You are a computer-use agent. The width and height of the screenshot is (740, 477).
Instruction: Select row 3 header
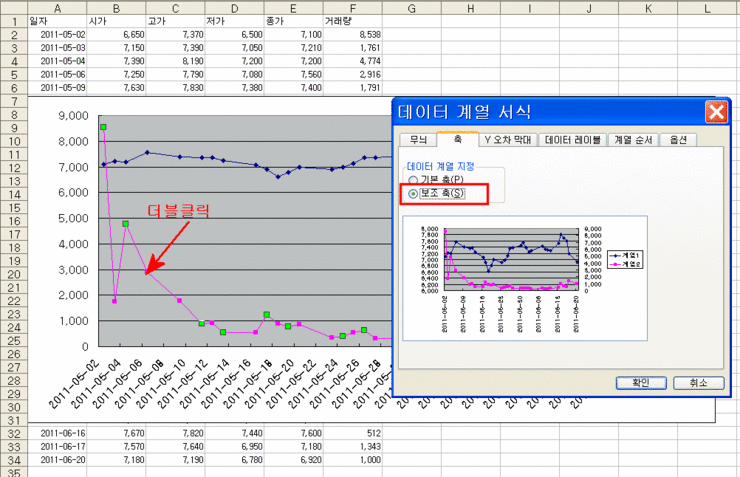14,47
